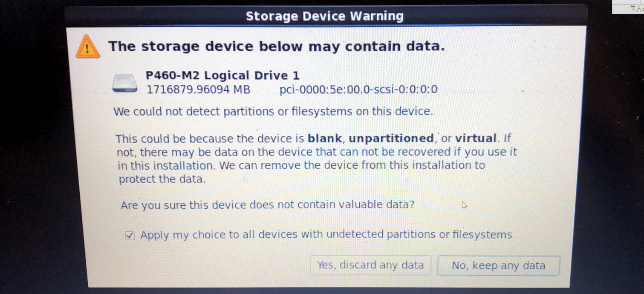
Task: Choose No, keep any data
Action: (x=498, y=265)
